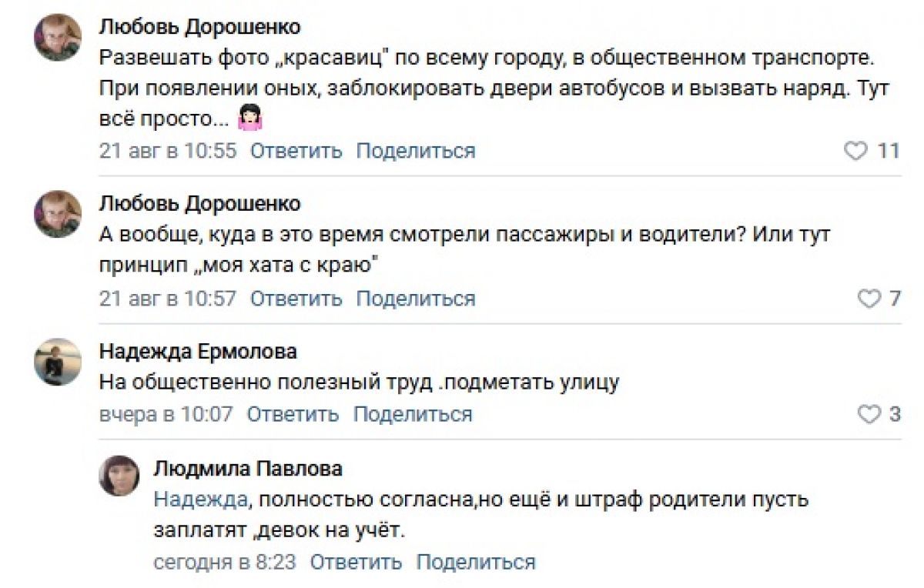Image resolution: width=924 pixels, height=588 pixels.
Task: Like the comment with 7 hearts
Action: 879,299
